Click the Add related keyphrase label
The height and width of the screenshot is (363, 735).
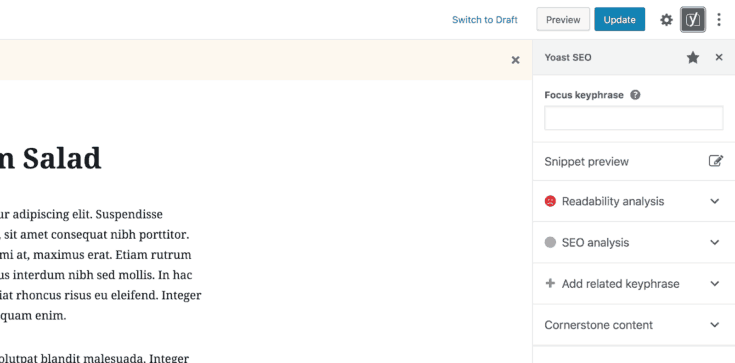click(x=620, y=284)
